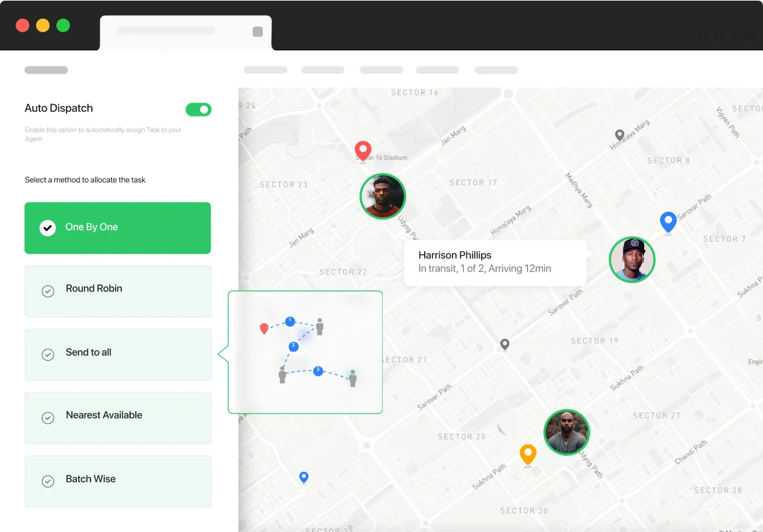Viewport: 763px width, 532px height.
Task: Click the One By One white checkmark icon
Action: coord(48,228)
